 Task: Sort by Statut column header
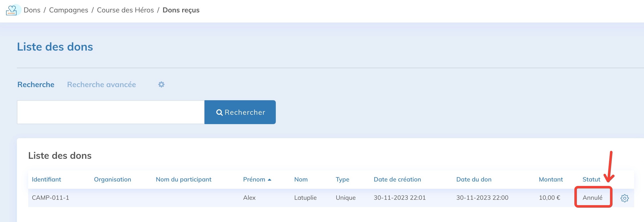(591, 179)
